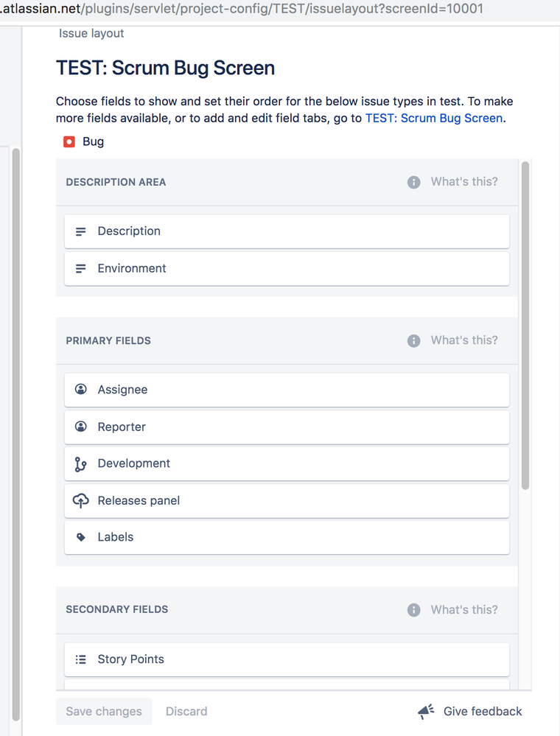Open What's this? for Description Area

[463, 181]
